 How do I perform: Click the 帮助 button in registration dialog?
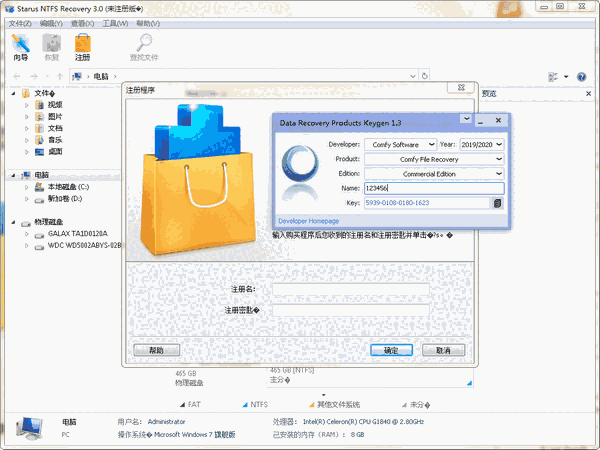pyautogui.click(x=157, y=350)
